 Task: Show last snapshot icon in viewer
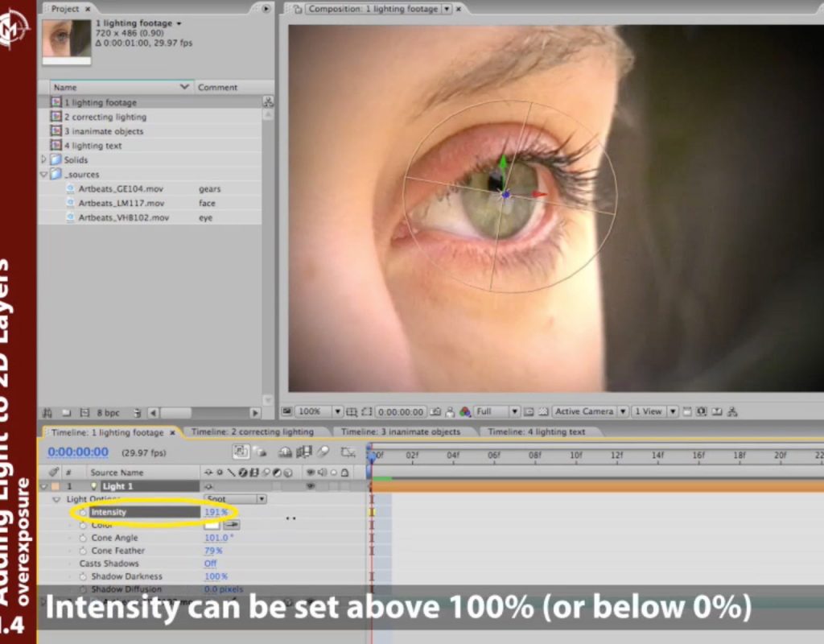pyautogui.click(x=450, y=411)
